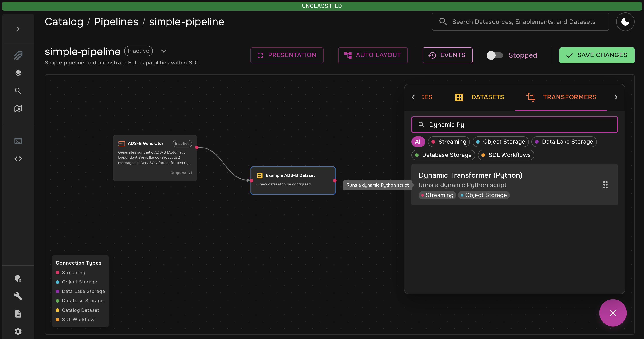The height and width of the screenshot is (339, 644).
Task: Toggle the Data Lake Storage filter chip
Action: 564,142
